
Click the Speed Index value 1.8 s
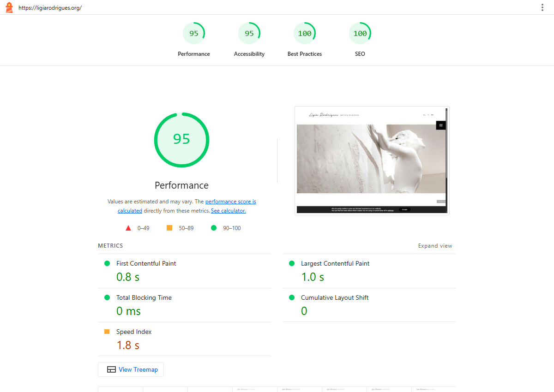[x=128, y=345]
